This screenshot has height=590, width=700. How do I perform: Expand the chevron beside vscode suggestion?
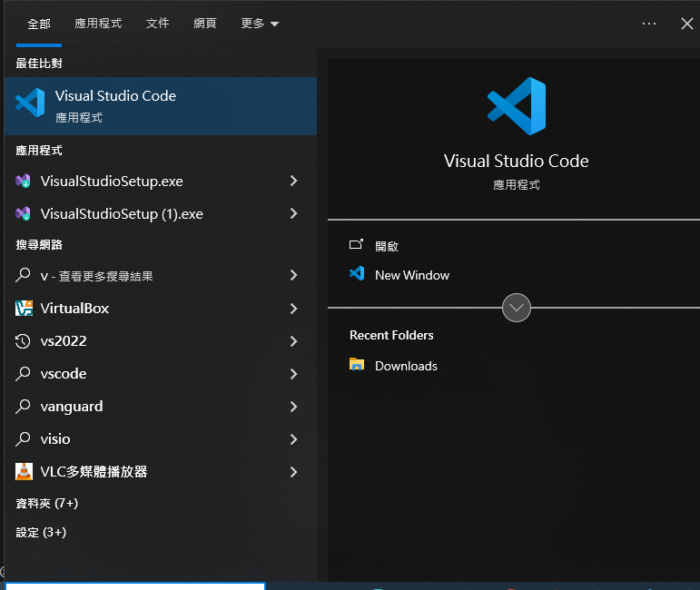[293, 374]
